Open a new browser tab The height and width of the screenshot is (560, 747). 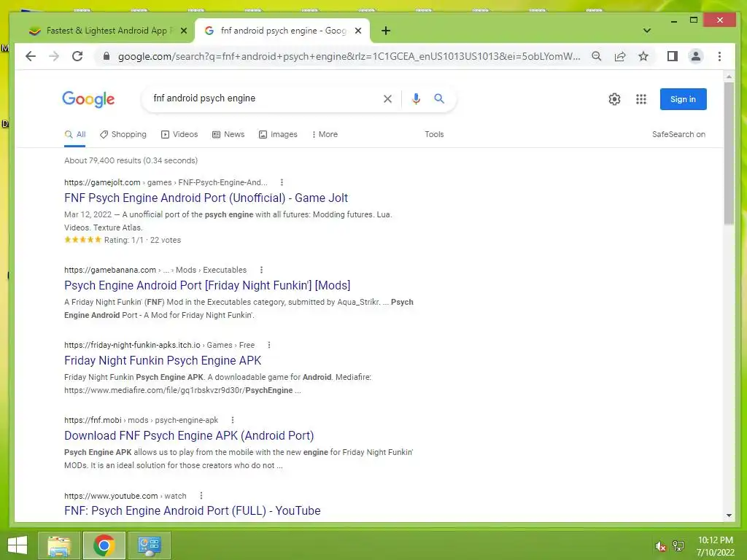(386, 31)
